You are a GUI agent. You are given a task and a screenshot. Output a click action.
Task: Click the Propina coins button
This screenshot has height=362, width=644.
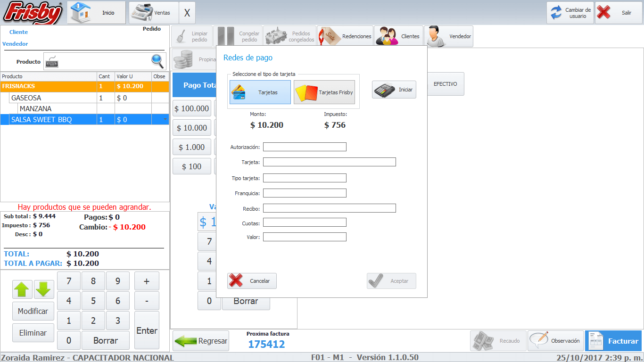(193, 60)
